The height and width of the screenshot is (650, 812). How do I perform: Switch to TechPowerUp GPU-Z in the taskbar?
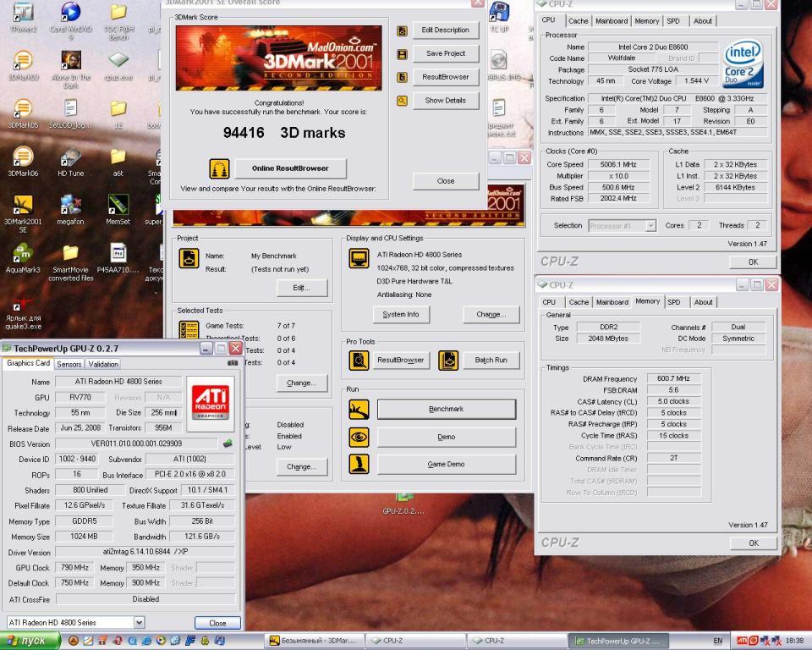coord(618,641)
